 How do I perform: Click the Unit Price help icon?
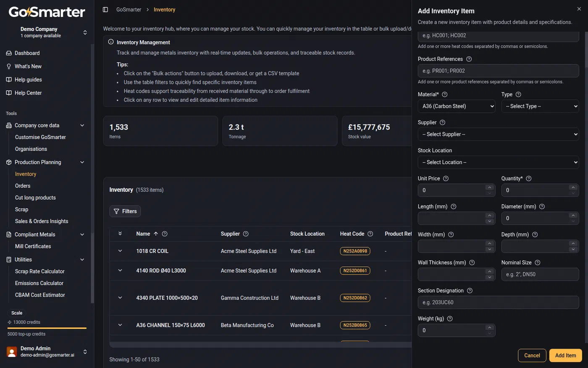click(446, 179)
